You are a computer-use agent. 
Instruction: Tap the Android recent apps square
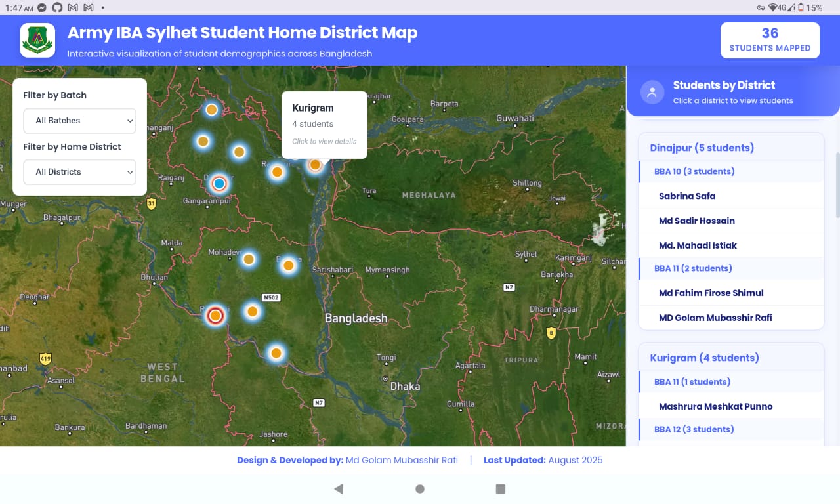tap(501, 489)
